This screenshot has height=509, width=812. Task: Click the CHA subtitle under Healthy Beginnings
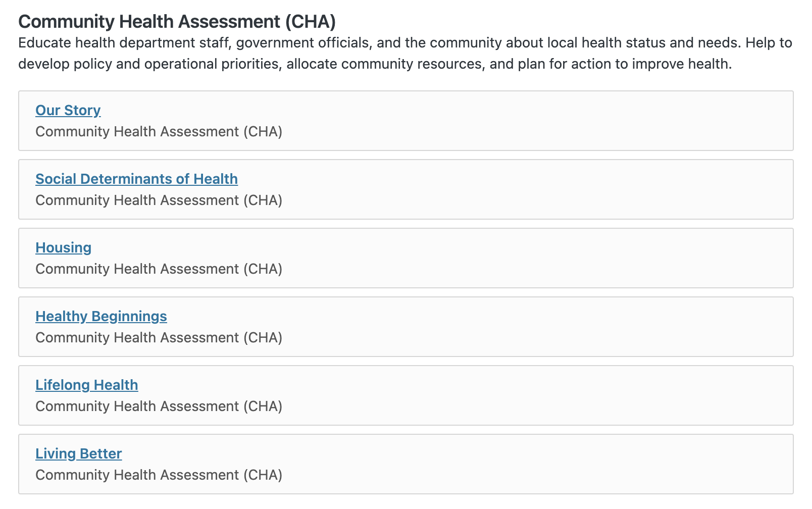click(x=159, y=338)
